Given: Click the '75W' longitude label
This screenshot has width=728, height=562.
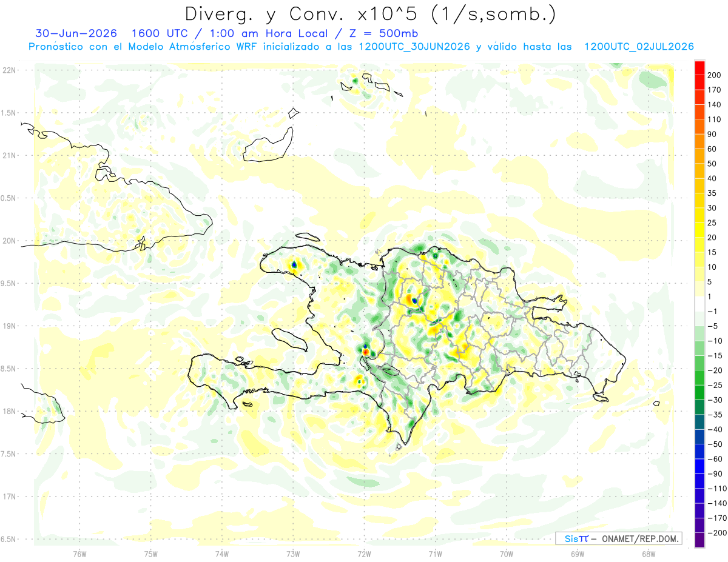Looking at the screenshot, I should click(x=150, y=554).
